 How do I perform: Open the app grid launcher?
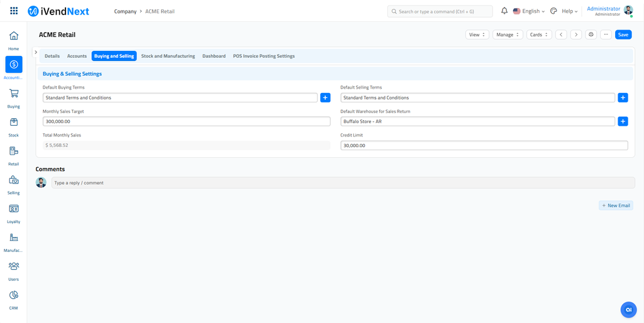(x=14, y=11)
